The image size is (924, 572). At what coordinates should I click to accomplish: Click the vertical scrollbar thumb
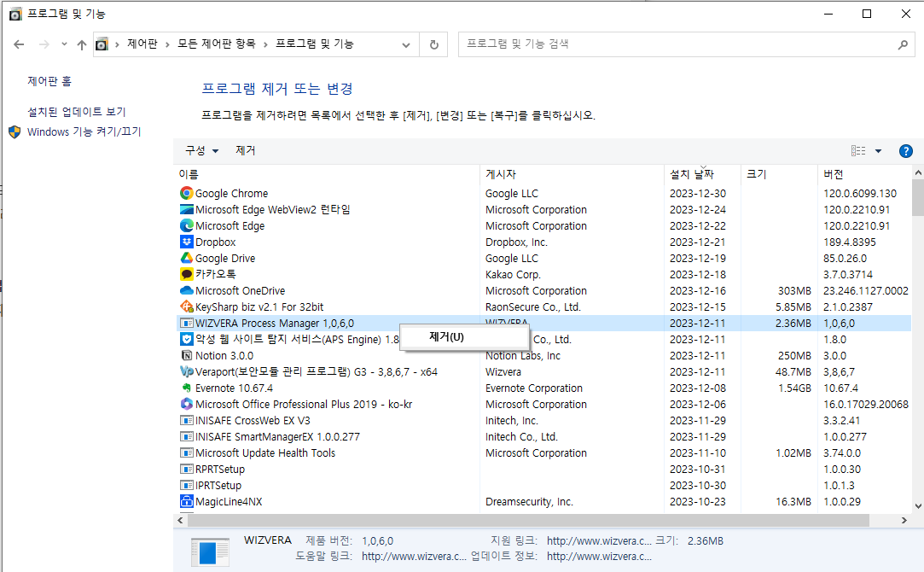point(917,197)
